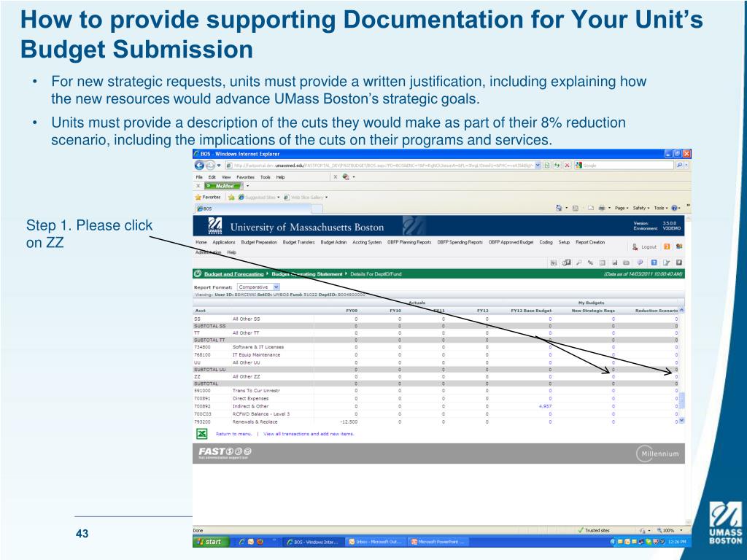Click the search magnifier icon in FAST toolbar
This screenshot has height=560, width=747.
(578, 262)
